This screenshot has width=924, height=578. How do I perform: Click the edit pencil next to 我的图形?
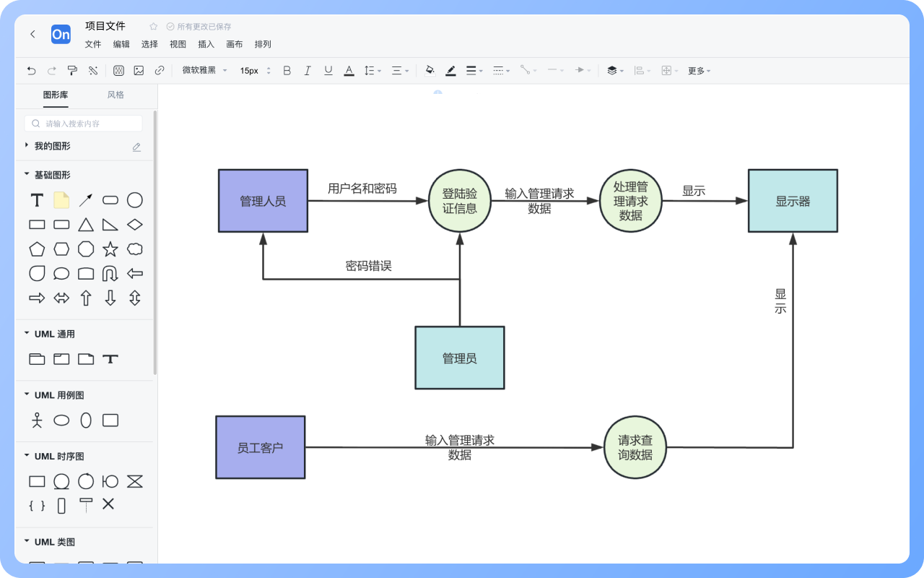(x=136, y=146)
